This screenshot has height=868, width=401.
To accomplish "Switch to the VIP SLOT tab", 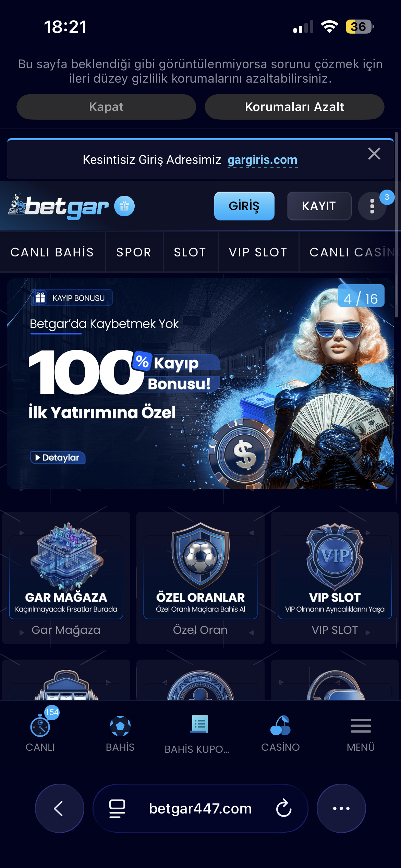I will [258, 252].
